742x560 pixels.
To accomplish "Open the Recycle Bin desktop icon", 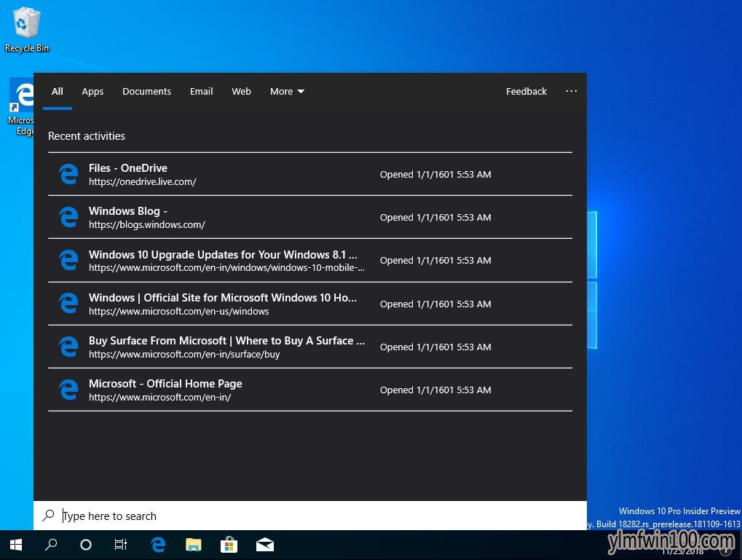I will [26, 29].
